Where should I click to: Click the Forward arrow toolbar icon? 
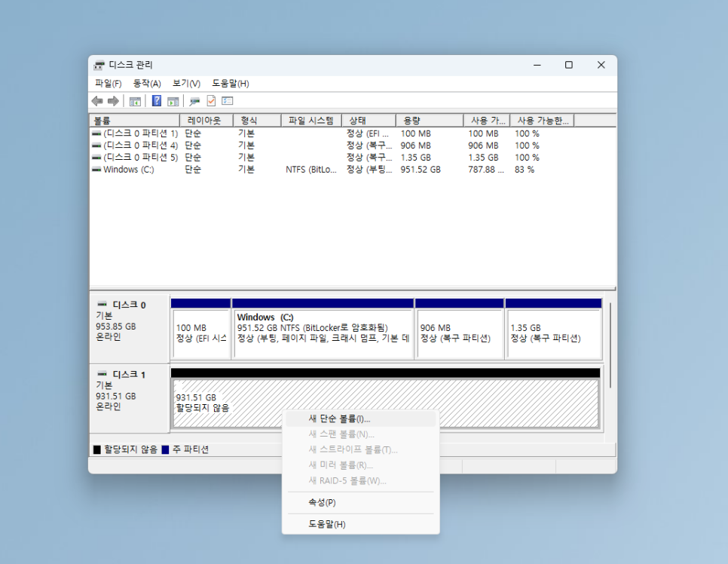(x=113, y=101)
